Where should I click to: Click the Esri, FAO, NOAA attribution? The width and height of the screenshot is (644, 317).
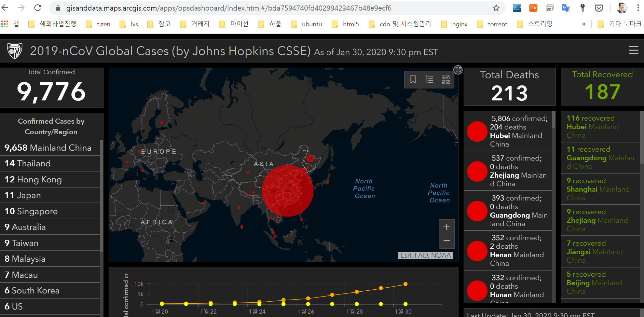click(x=426, y=255)
